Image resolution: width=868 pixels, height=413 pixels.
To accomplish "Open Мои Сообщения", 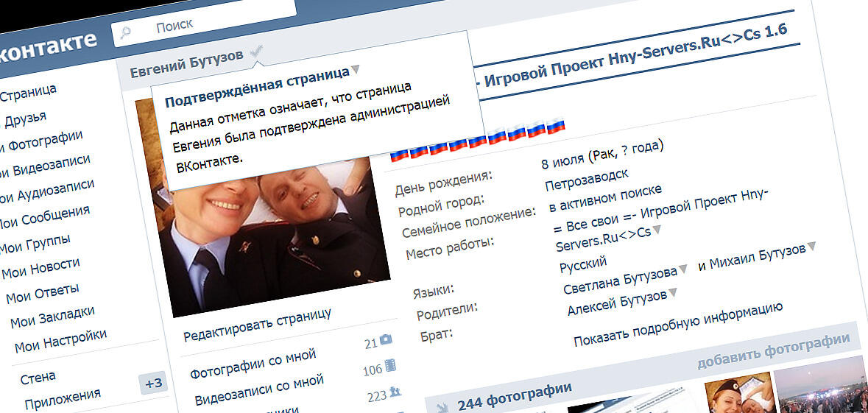I will point(44,218).
